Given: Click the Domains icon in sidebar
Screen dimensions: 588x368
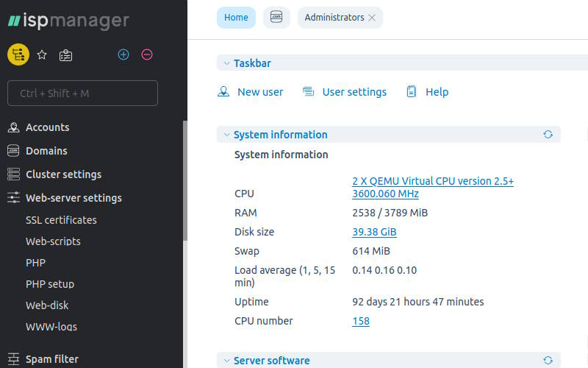Looking at the screenshot, I should click(x=13, y=151).
